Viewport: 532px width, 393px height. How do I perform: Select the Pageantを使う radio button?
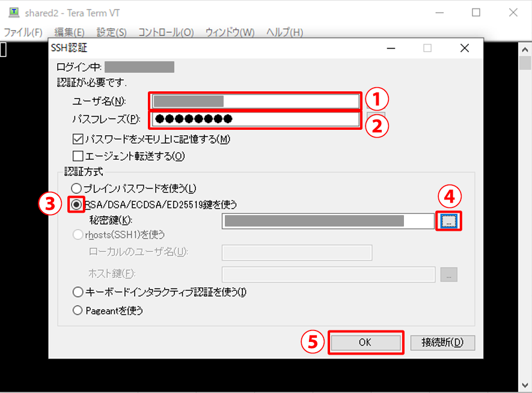pyautogui.click(x=77, y=311)
